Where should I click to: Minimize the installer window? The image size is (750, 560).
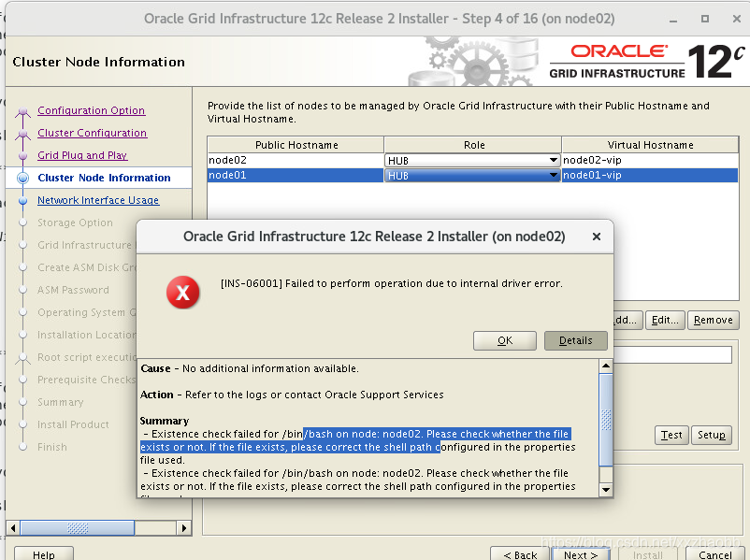[x=673, y=20]
